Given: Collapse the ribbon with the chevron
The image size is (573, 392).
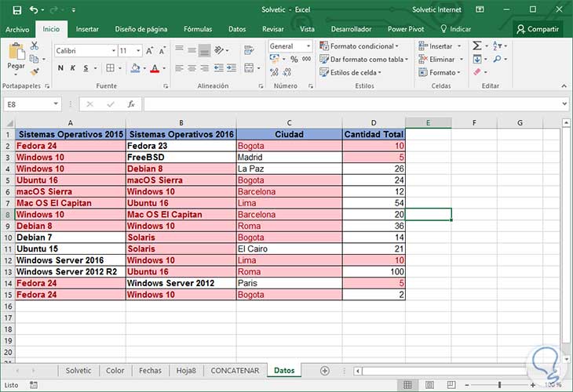Looking at the screenshot, I should tap(564, 85).
